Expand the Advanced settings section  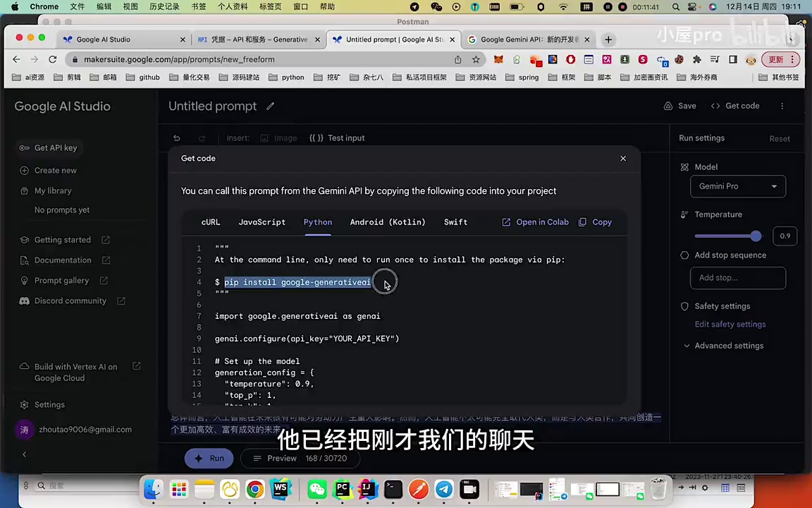(x=729, y=345)
